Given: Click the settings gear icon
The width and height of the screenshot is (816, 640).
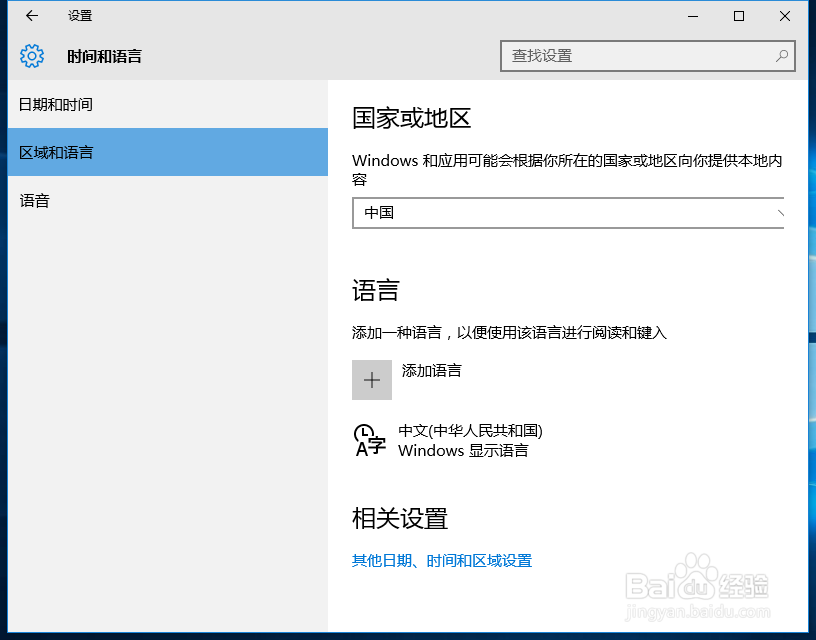Looking at the screenshot, I should pyautogui.click(x=32, y=56).
